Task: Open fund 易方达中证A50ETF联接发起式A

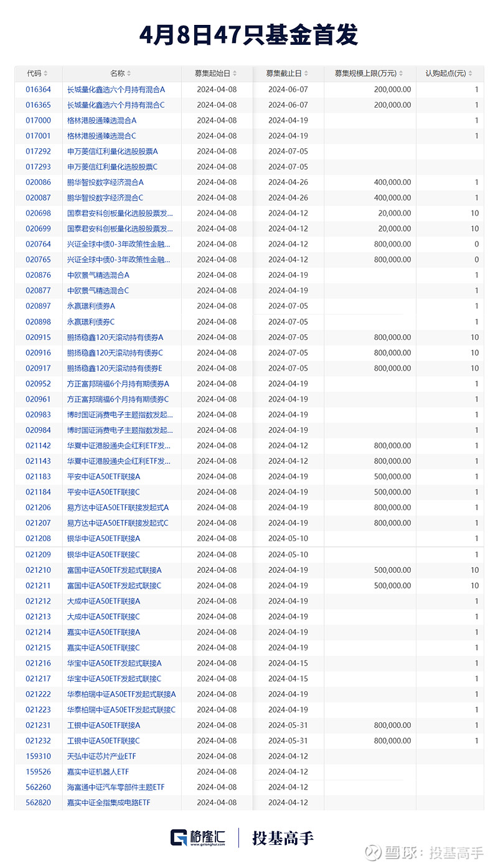Action: pos(118,507)
